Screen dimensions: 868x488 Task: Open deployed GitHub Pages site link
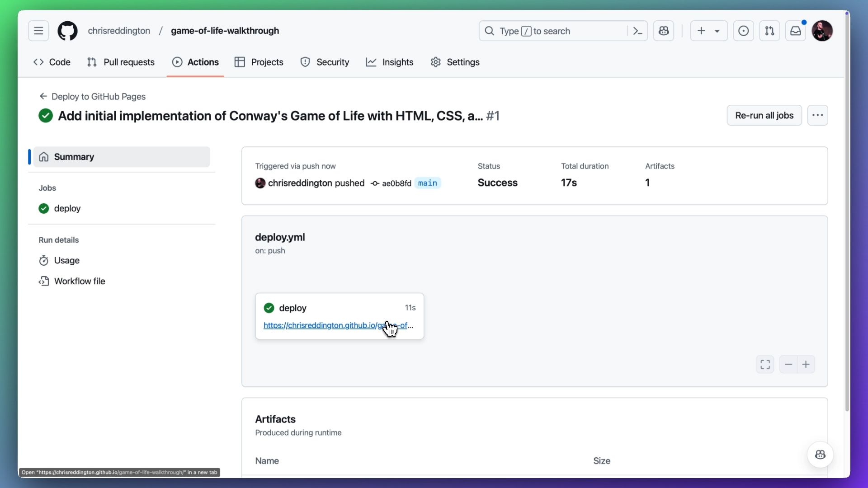[x=338, y=325]
